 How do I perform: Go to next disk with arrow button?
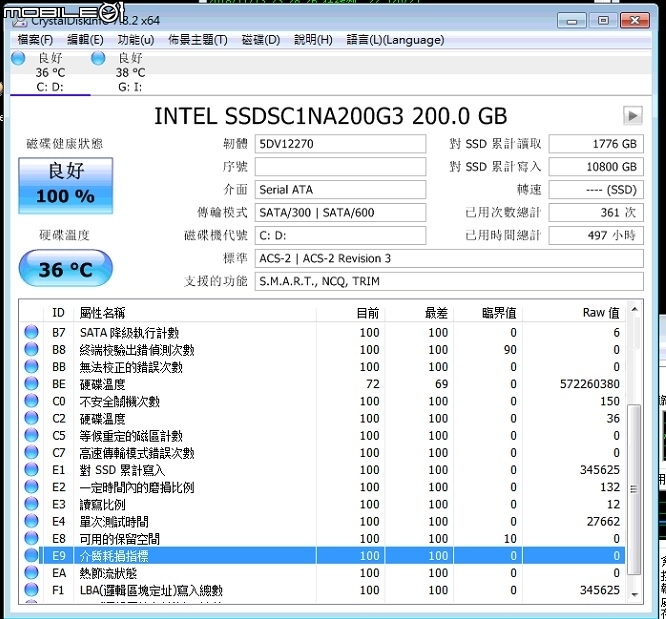pyautogui.click(x=632, y=116)
